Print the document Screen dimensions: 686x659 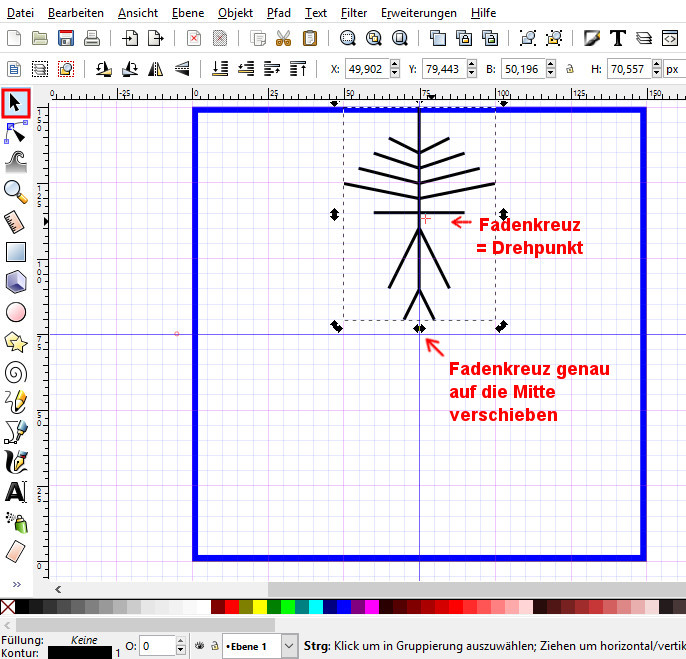click(92, 38)
